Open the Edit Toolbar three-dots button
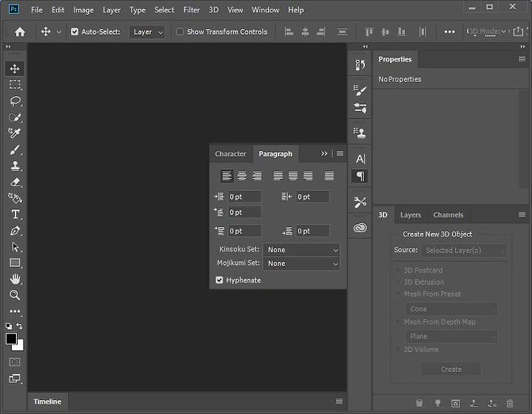 click(x=15, y=311)
